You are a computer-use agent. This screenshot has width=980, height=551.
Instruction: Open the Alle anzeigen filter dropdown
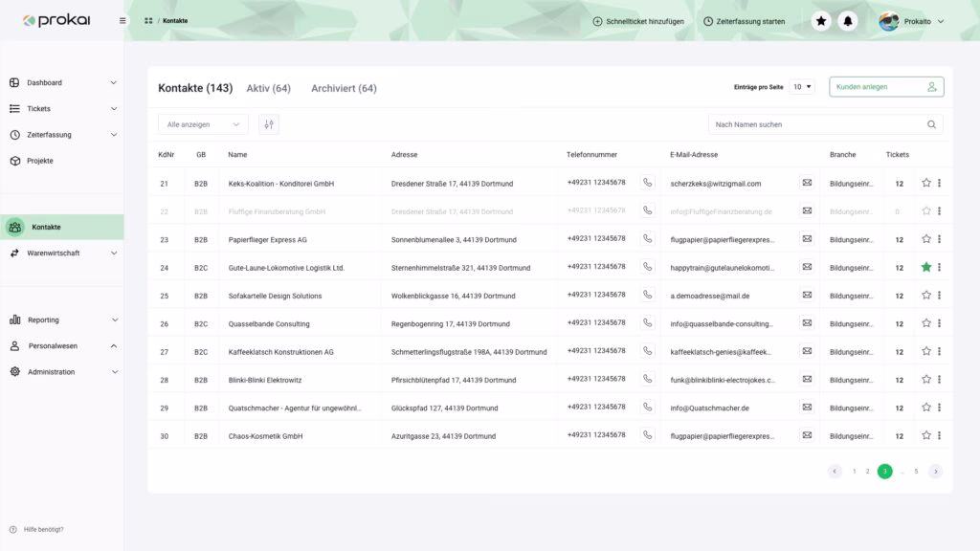click(203, 124)
